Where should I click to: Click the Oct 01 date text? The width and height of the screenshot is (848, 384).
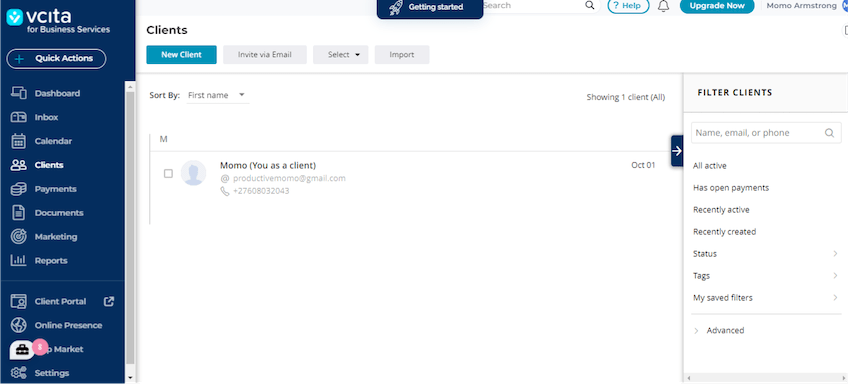pyautogui.click(x=643, y=165)
